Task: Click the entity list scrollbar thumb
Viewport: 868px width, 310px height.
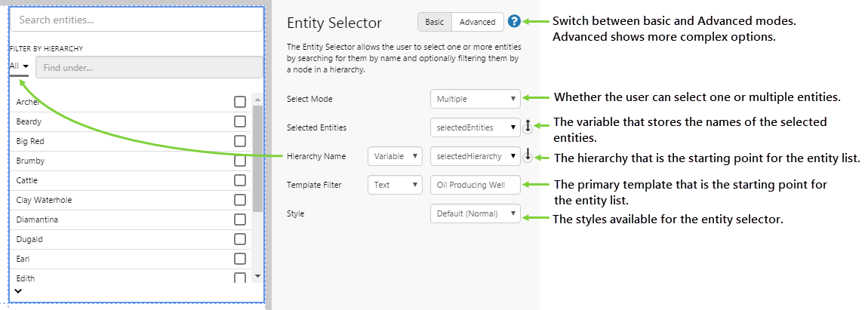Action: [257, 159]
